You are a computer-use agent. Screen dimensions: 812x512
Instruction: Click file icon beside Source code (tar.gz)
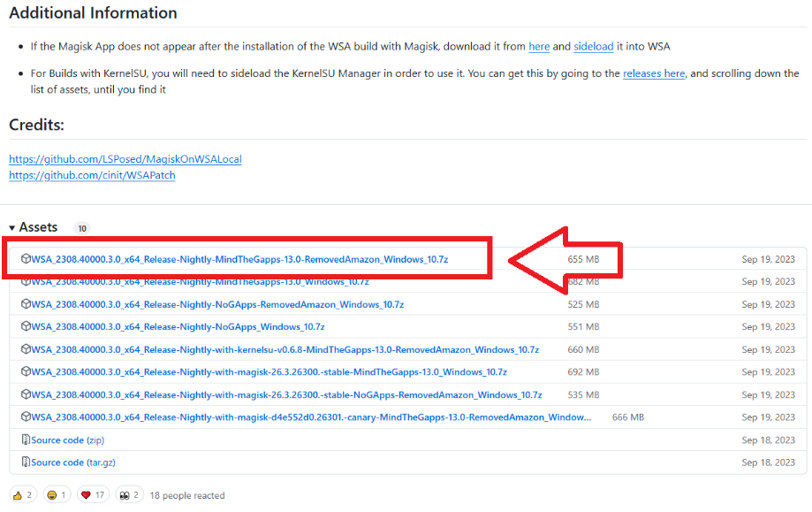click(x=26, y=462)
